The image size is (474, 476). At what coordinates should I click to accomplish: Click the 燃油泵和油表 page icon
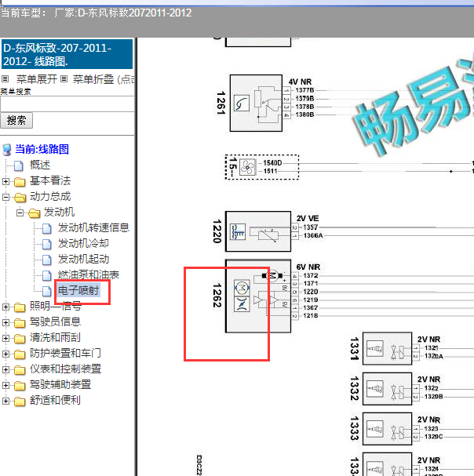47,276
